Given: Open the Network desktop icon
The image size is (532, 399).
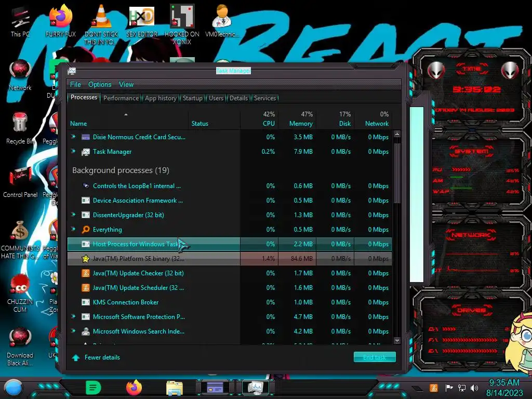Looking at the screenshot, I should click(x=20, y=75).
